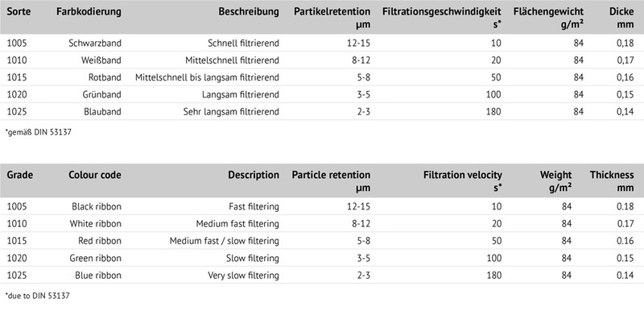644x311 pixels.
Task: Click the Sorte column header
Action: 19,11
